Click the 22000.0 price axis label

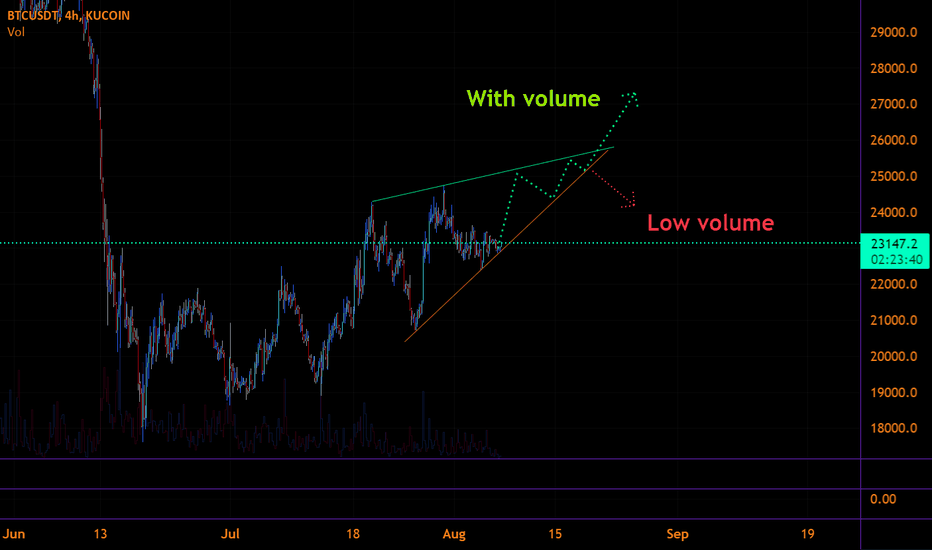coord(893,284)
